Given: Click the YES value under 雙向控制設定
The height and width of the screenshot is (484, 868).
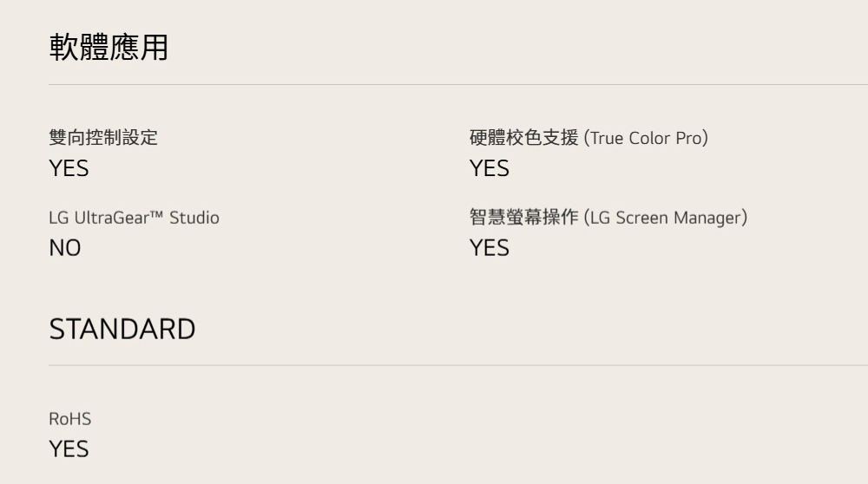Looking at the screenshot, I should 69,168.
